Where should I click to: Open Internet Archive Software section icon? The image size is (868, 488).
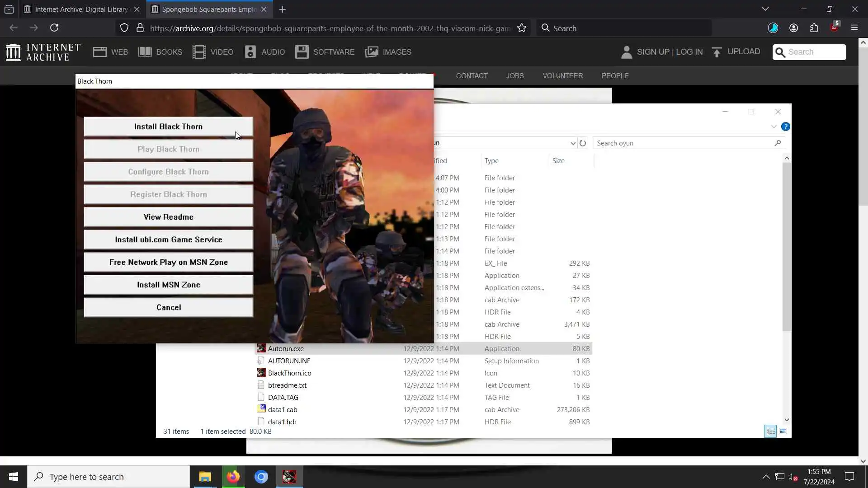pos(302,52)
